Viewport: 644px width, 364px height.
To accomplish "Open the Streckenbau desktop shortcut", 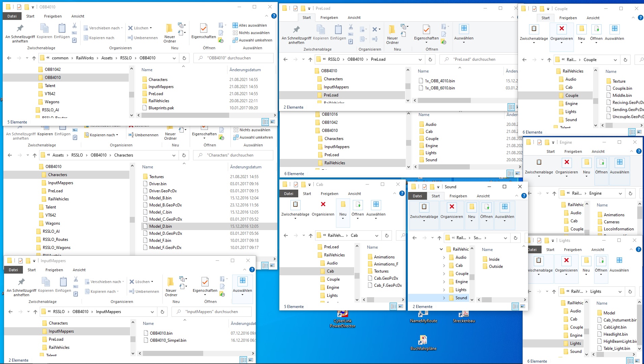I will click(x=464, y=314).
